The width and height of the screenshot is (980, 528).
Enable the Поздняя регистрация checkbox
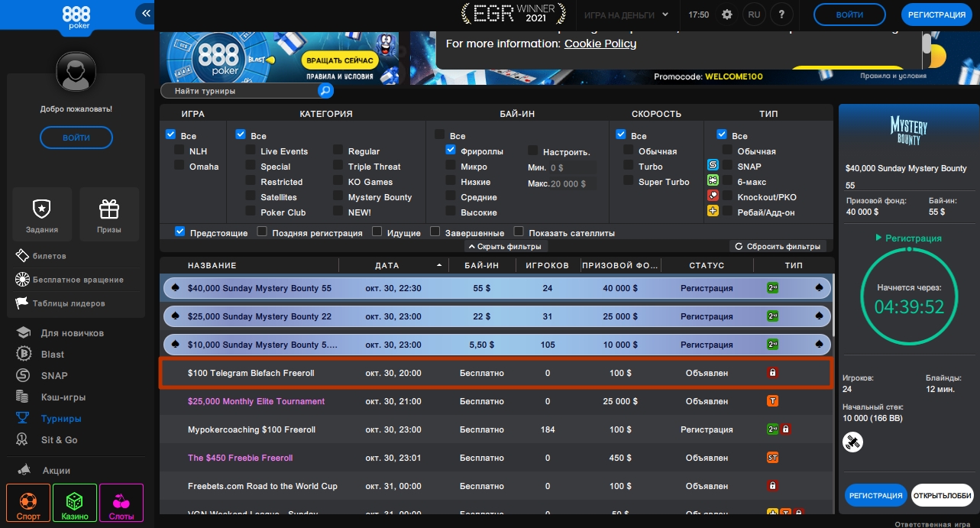(262, 231)
